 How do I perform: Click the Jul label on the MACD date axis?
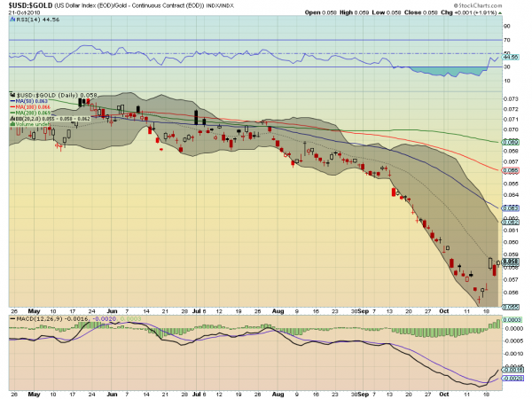coord(197,395)
